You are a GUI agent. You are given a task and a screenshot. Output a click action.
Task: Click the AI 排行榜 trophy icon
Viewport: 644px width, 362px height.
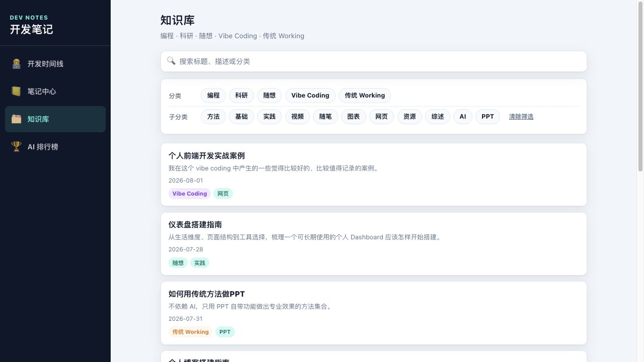(16, 147)
